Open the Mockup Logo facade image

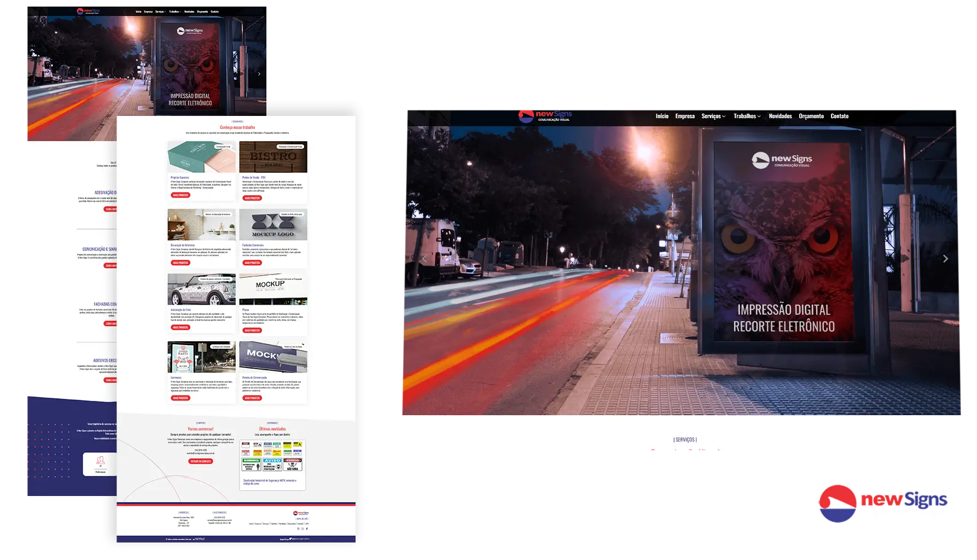(x=273, y=225)
